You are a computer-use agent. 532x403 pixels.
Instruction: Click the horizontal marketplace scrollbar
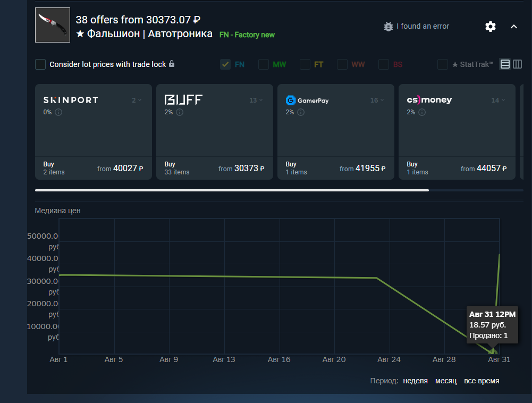pos(232,190)
